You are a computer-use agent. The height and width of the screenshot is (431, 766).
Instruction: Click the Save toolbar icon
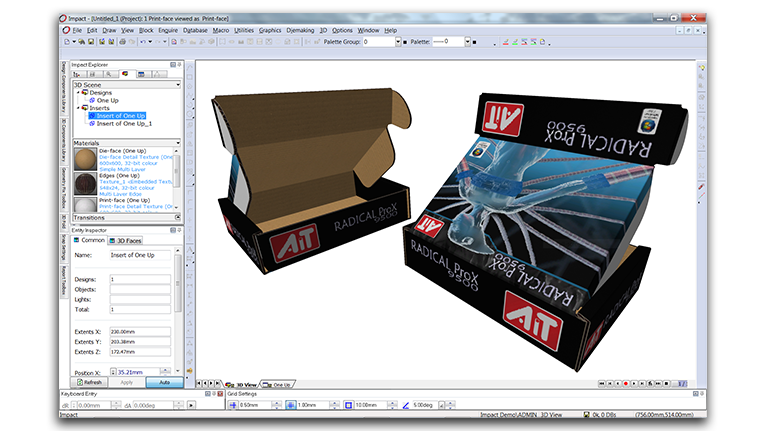click(91, 42)
